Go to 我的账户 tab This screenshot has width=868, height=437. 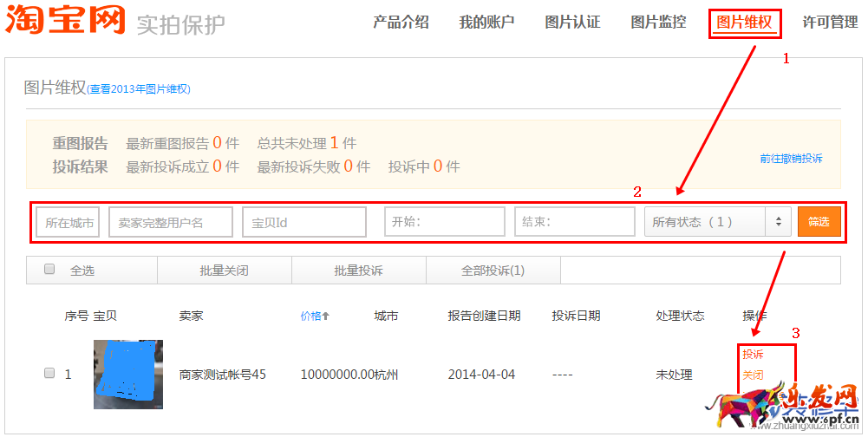click(486, 23)
